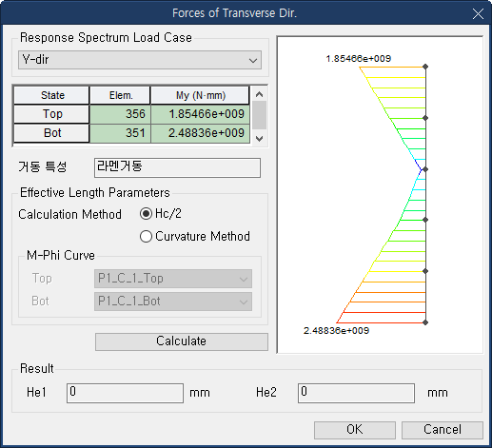Open the Response Spectrum Load Case dropdown
The height and width of the screenshot is (448, 492).
pyautogui.click(x=140, y=60)
